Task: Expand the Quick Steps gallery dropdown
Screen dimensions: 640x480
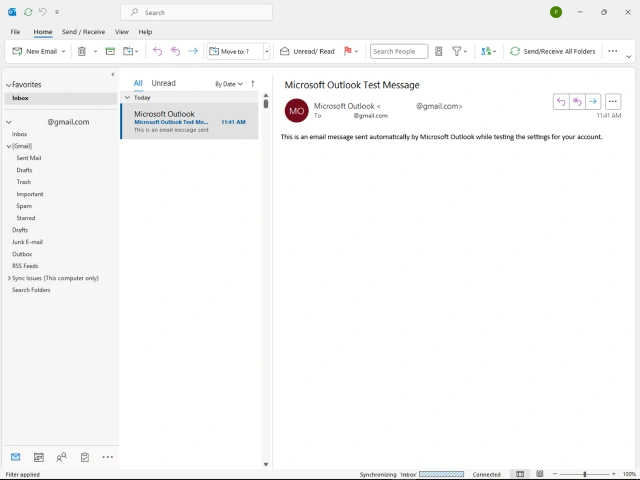Action: 267,51
